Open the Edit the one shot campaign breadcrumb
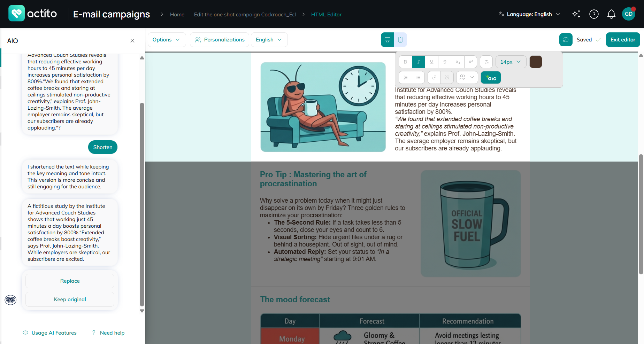The image size is (644, 344). point(245,14)
